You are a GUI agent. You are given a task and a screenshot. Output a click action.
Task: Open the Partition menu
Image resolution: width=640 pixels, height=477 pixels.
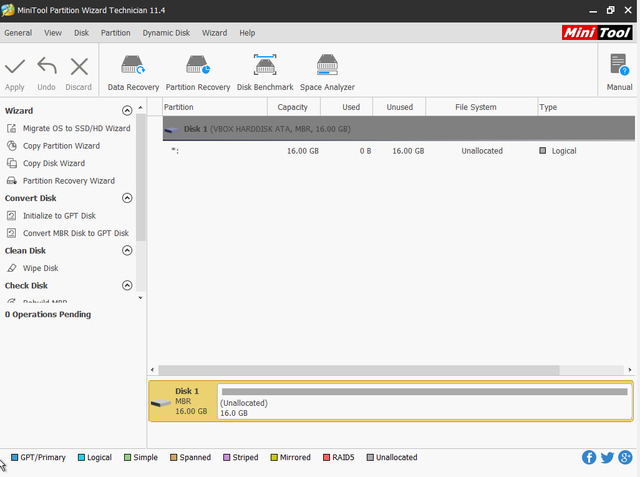tap(115, 33)
